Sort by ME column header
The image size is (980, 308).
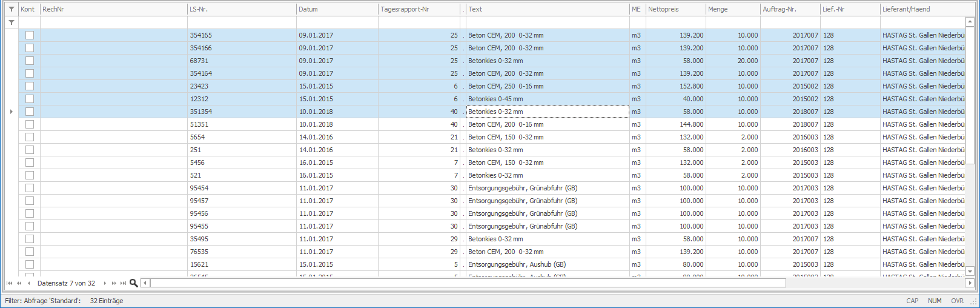638,9
